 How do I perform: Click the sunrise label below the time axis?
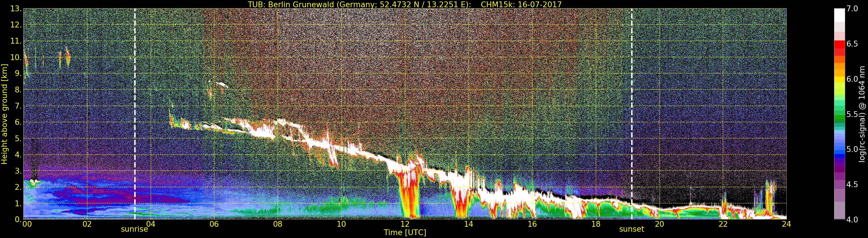[x=134, y=229]
